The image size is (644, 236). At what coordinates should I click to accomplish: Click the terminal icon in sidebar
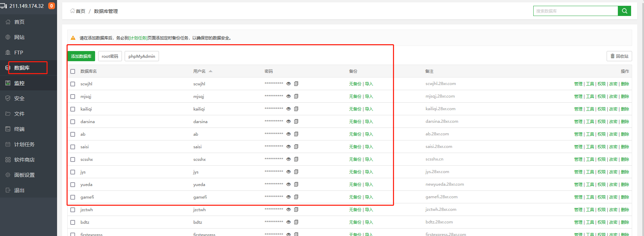8,129
